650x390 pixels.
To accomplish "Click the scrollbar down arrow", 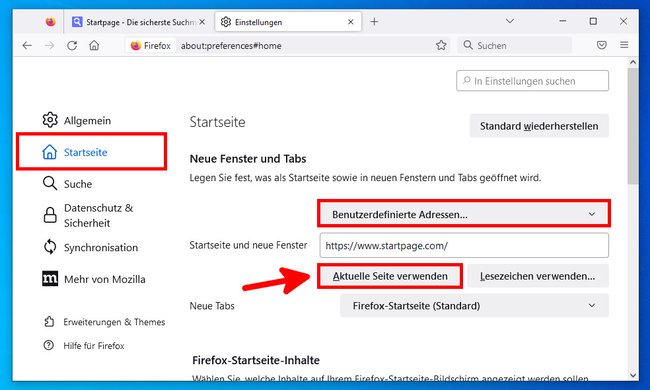I will tap(633, 375).
